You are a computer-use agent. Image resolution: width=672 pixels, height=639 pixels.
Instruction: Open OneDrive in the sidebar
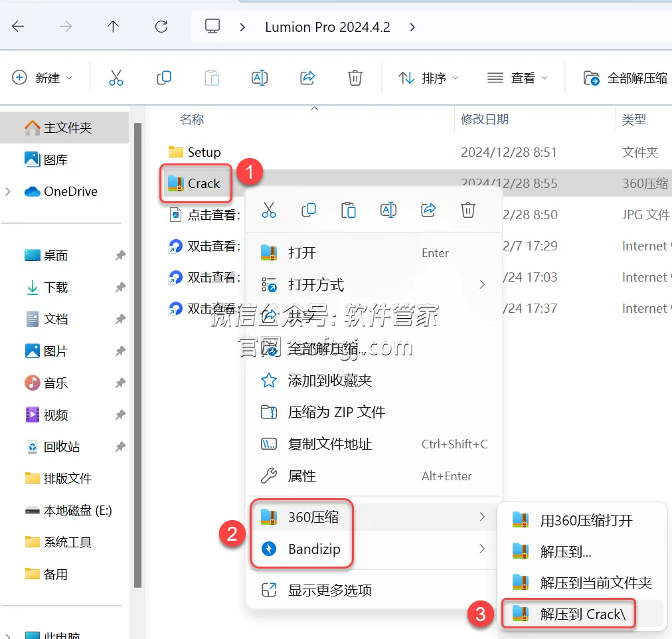click(61, 191)
